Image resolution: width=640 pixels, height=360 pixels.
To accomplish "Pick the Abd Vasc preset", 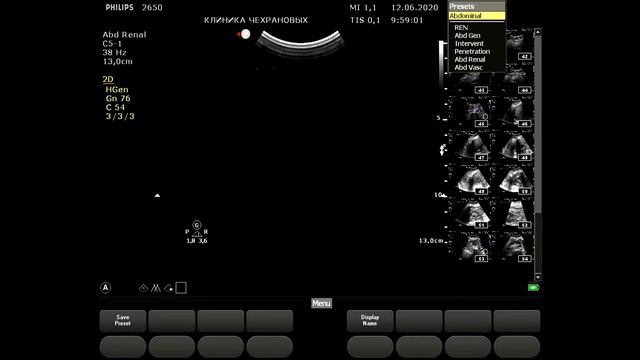I will [469, 68].
